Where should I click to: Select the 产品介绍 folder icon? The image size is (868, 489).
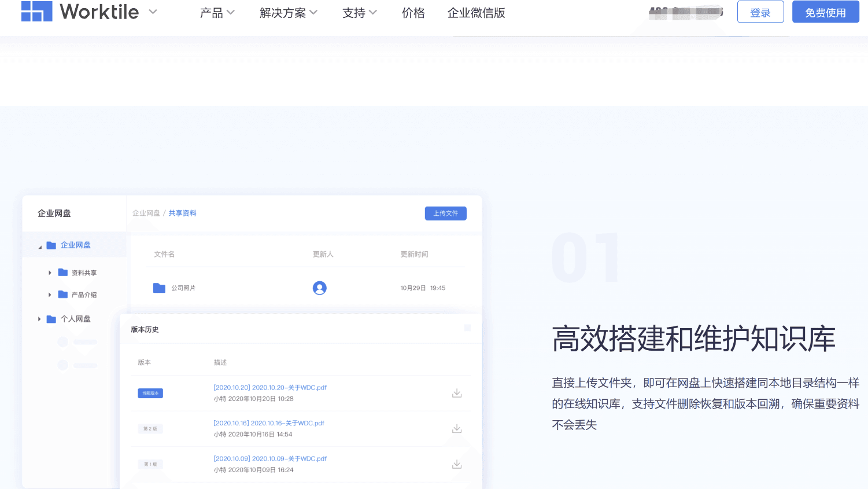pos(63,294)
